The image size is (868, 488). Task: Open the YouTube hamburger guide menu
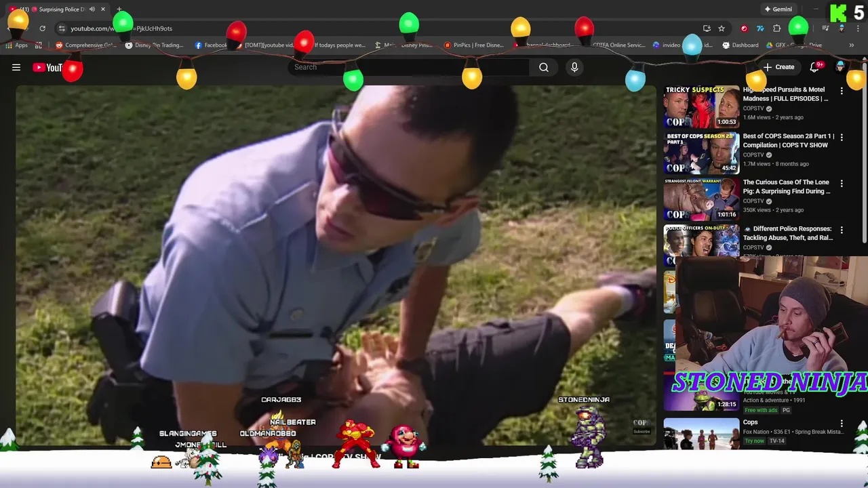coord(16,67)
